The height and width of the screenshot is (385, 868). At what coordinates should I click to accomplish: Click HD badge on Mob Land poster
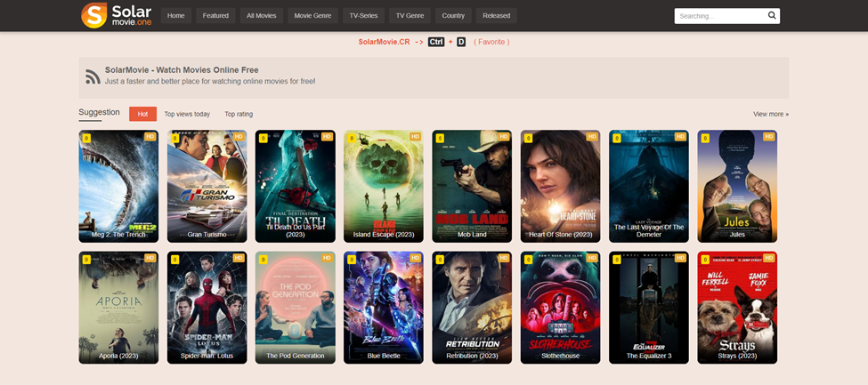pyautogui.click(x=503, y=137)
